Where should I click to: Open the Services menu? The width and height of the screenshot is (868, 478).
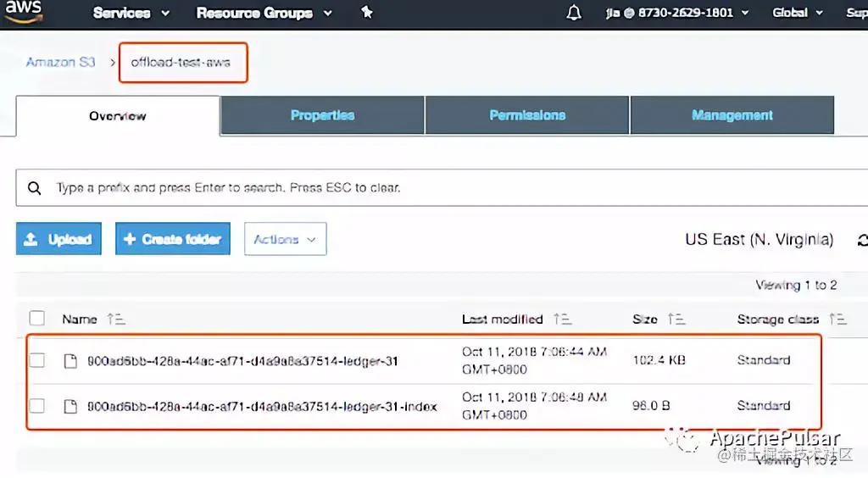tap(131, 13)
